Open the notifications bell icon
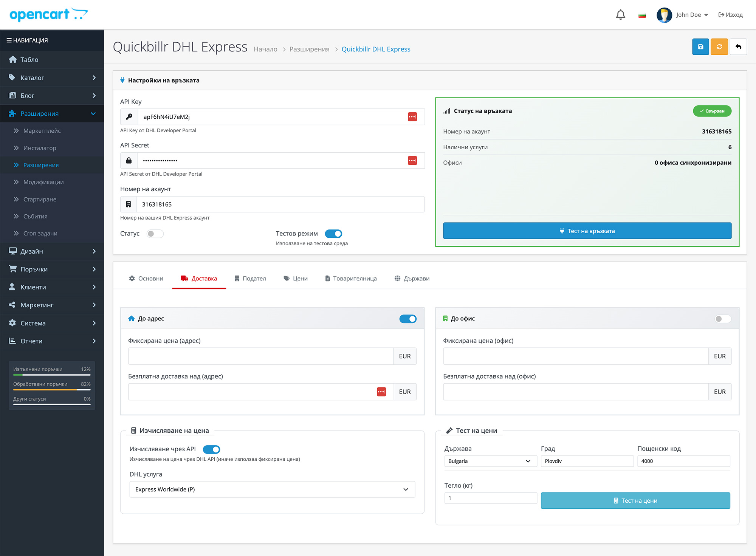756x556 pixels. 620,15
